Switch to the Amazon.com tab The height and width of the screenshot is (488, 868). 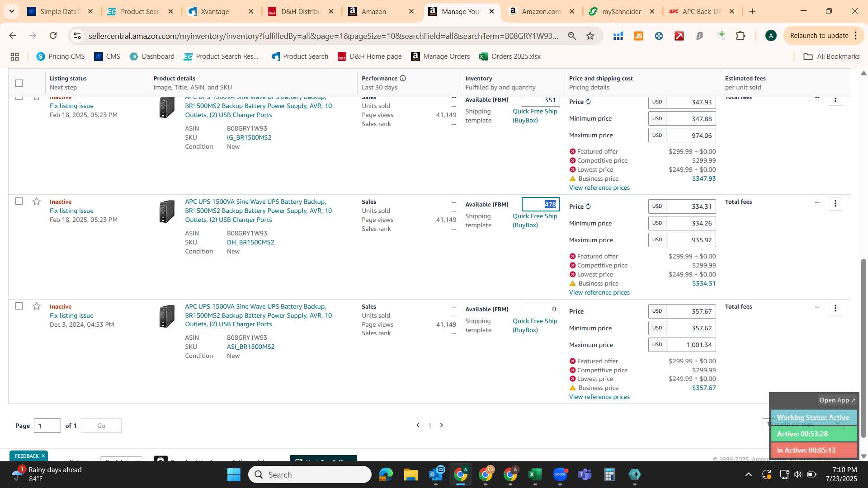click(x=542, y=11)
